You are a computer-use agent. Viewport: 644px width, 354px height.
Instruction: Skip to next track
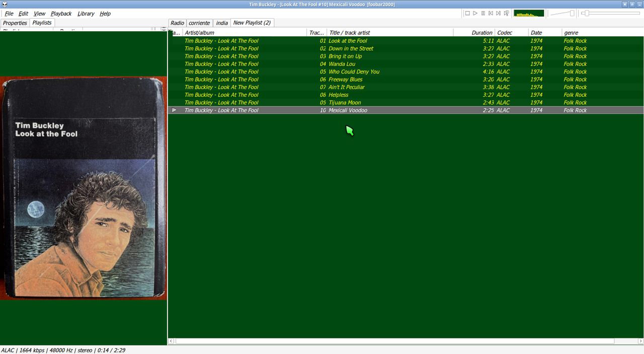[x=498, y=14]
